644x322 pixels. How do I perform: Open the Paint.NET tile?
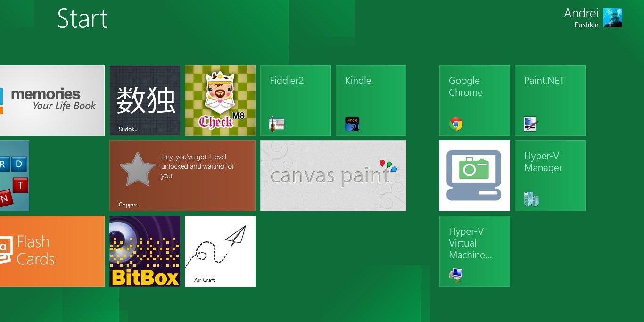tap(550, 100)
